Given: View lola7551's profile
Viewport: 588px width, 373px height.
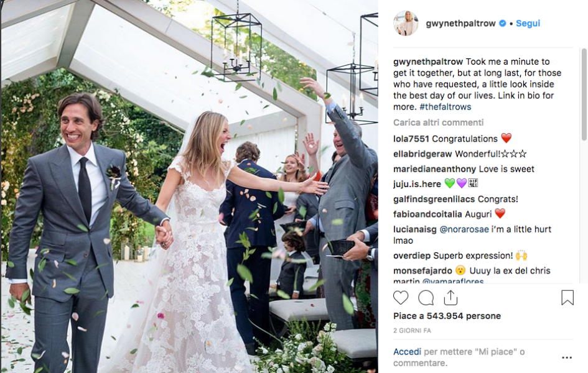Looking at the screenshot, I should [x=411, y=139].
